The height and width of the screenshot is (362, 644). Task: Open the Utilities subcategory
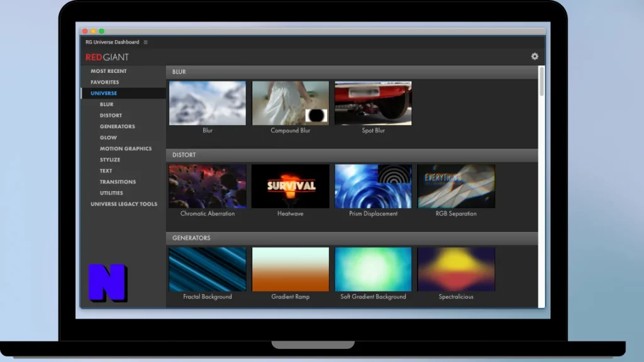111,193
